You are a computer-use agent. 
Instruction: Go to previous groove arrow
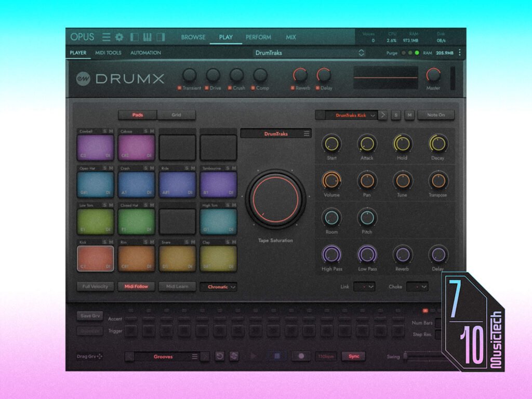[129, 356]
